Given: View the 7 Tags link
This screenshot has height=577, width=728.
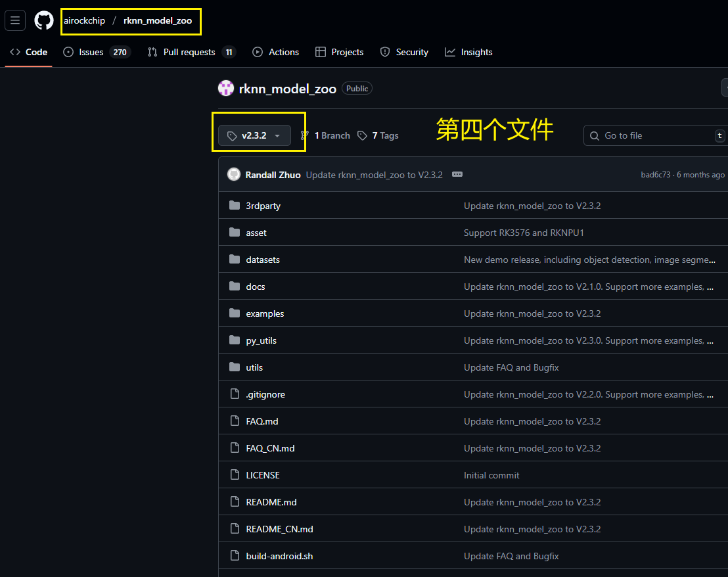Looking at the screenshot, I should pos(378,135).
